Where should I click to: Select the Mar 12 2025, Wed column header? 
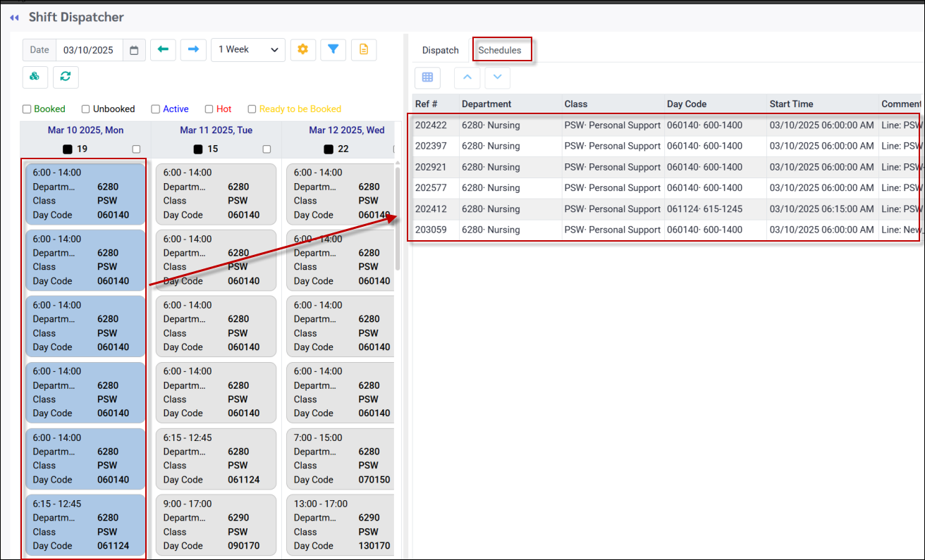click(347, 130)
